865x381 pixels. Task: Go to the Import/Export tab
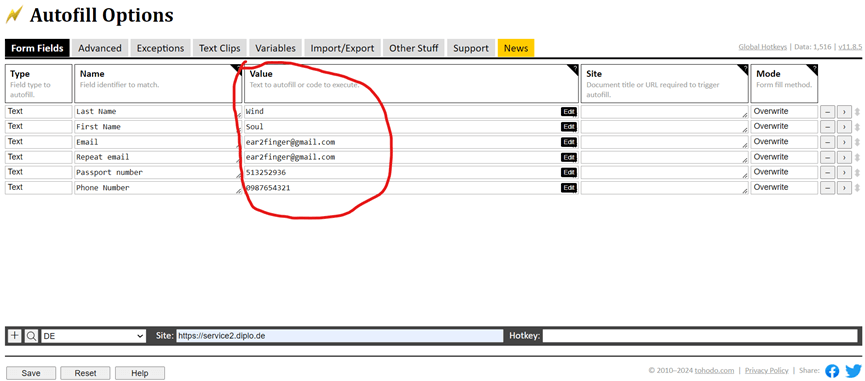(342, 48)
